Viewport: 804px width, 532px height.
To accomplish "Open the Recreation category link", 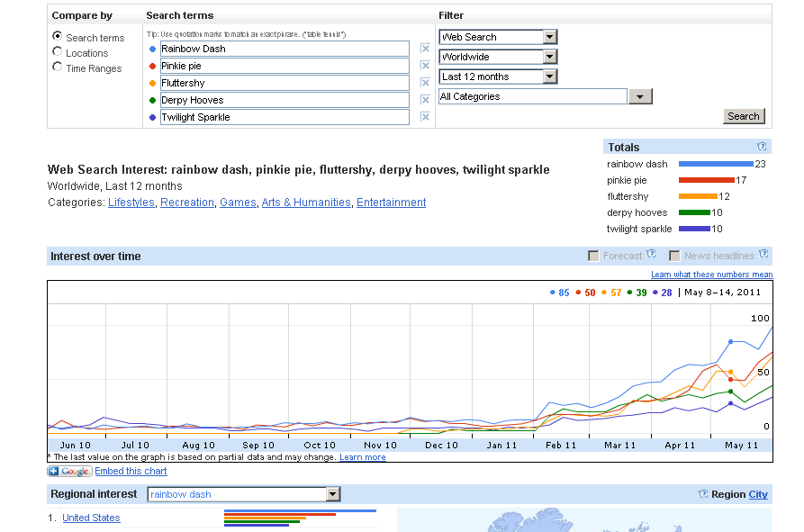I will (187, 203).
